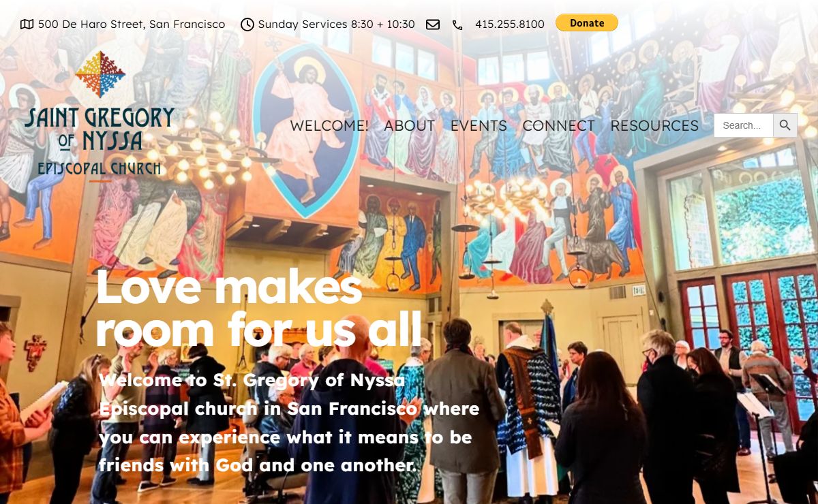Click the "Welcome to St. Gregory of Nyssa" paragraph
Viewport: 818px width, 504px height.
[290, 423]
